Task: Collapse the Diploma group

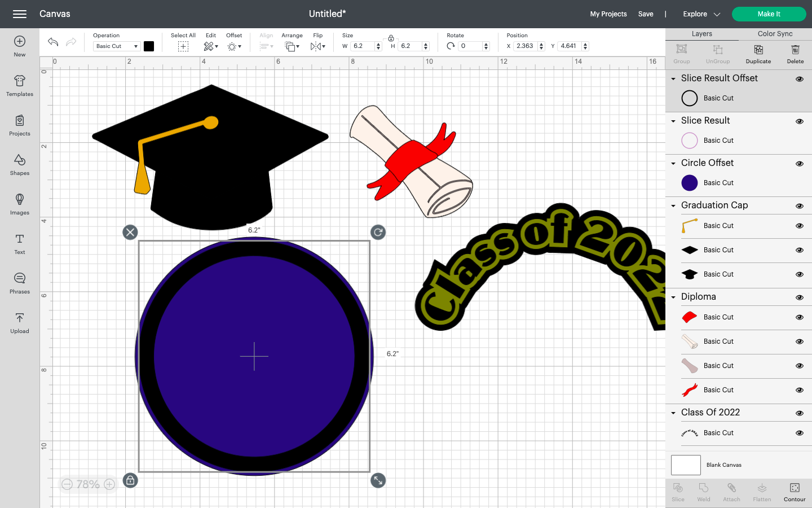Action: click(x=673, y=297)
